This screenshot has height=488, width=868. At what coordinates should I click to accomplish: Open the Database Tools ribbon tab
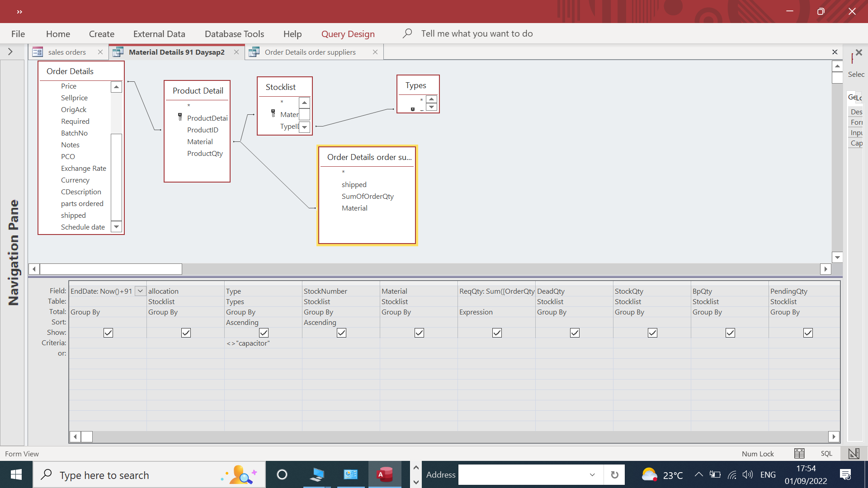234,34
